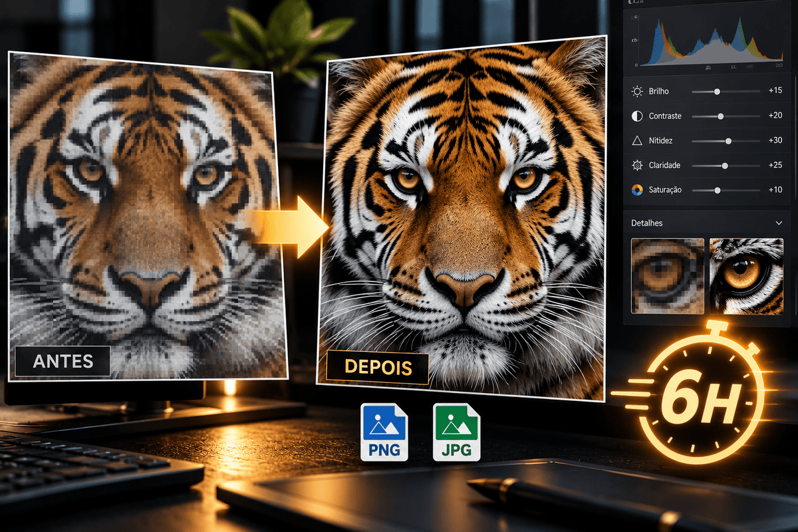The width and height of the screenshot is (798, 532).
Task: Click the Nitidez label text
Action: [x=662, y=141]
